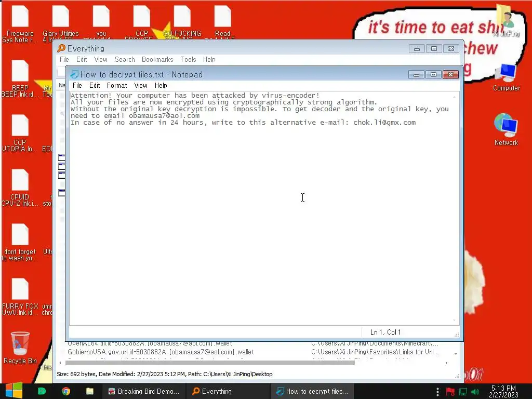This screenshot has width=532, height=399.
Task: Click the red flag tray icon
Action: coord(450,392)
